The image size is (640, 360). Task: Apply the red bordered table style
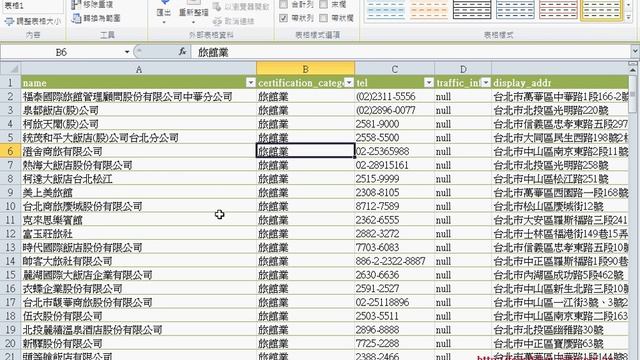click(558, 10)
